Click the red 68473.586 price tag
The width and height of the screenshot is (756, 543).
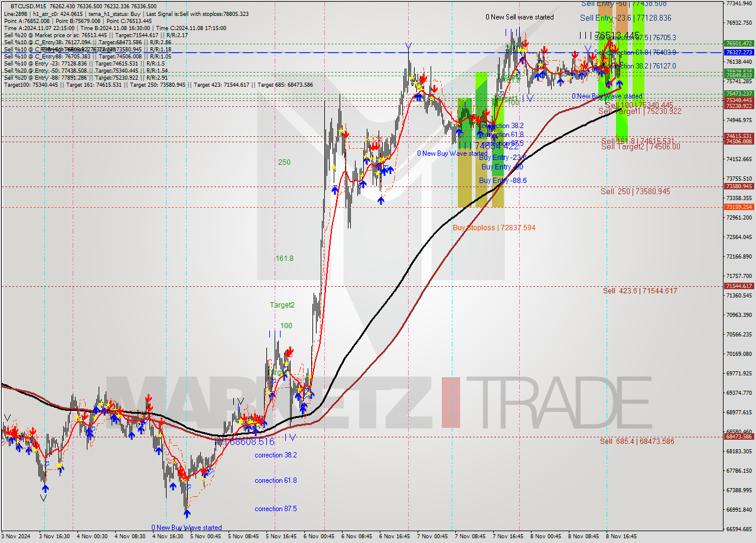tap(738, 437)
